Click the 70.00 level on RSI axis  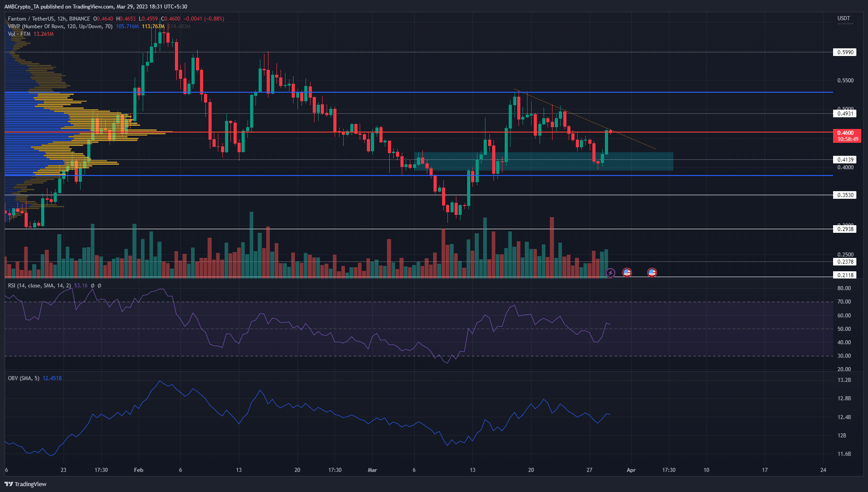pyautogui.click(x=844, y=302)
